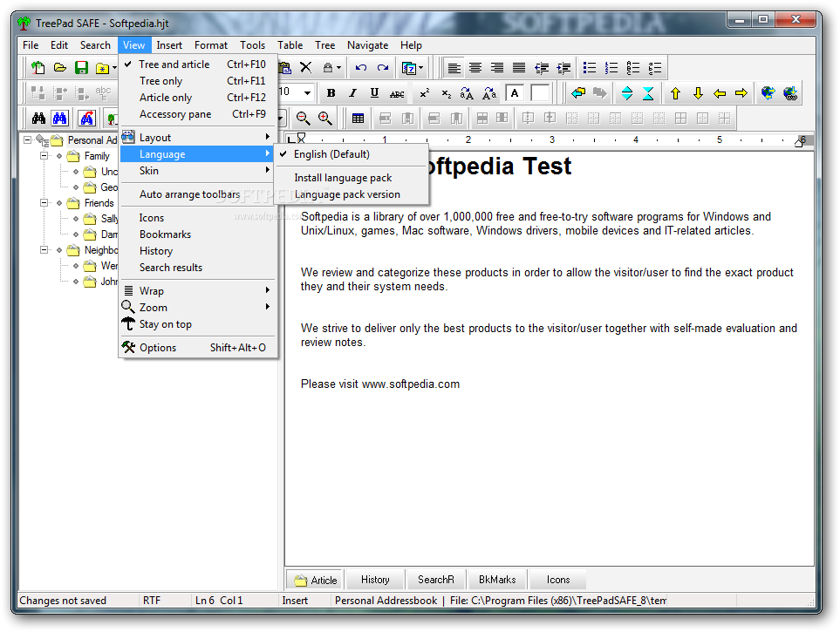
Task: Open the Format menu
Action: pos(210,45)
